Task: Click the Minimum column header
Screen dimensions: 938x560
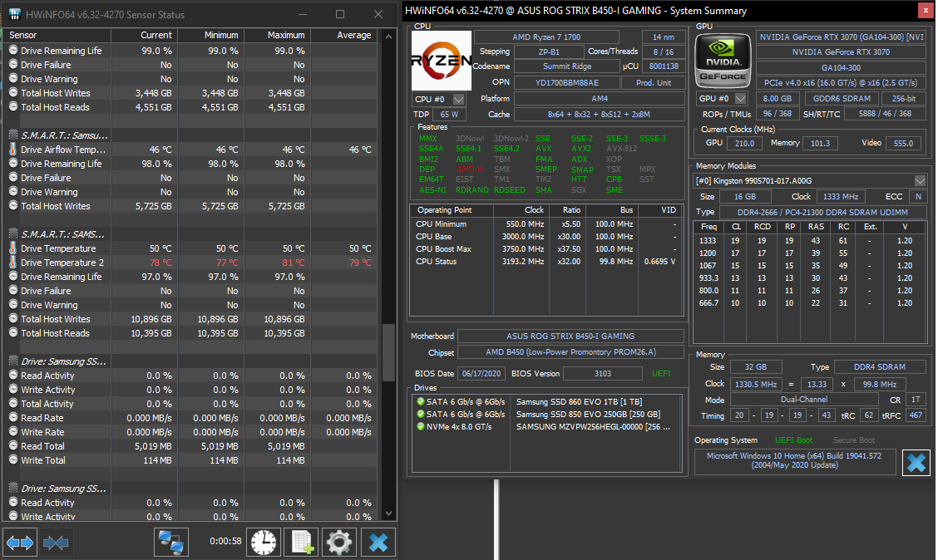Action: coord(210,35)
